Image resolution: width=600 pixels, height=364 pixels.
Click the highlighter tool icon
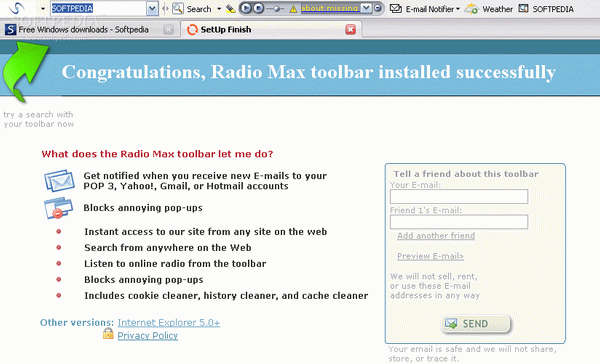230,9
